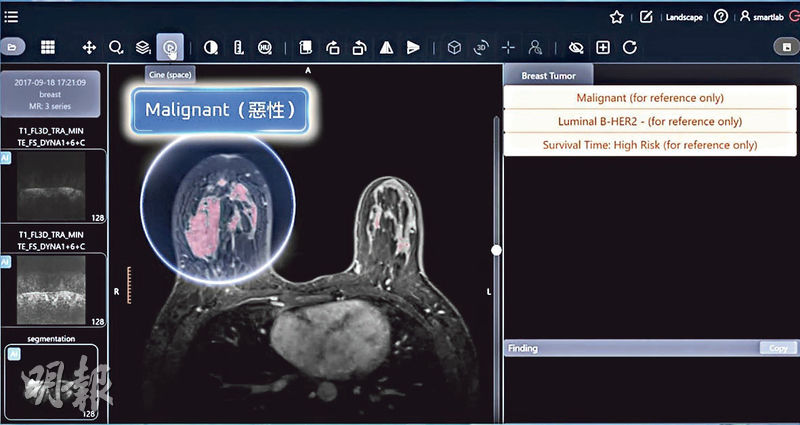Click the Malignant result row
The width and height of the screenshot is (800, 425).
[x=650, y=98]
